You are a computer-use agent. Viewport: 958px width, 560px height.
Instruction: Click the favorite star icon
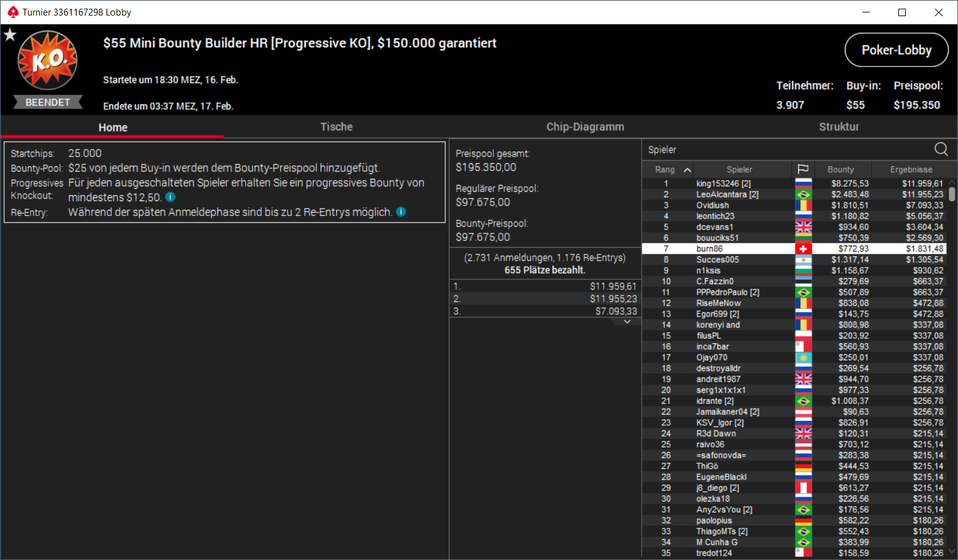point(10,35)
